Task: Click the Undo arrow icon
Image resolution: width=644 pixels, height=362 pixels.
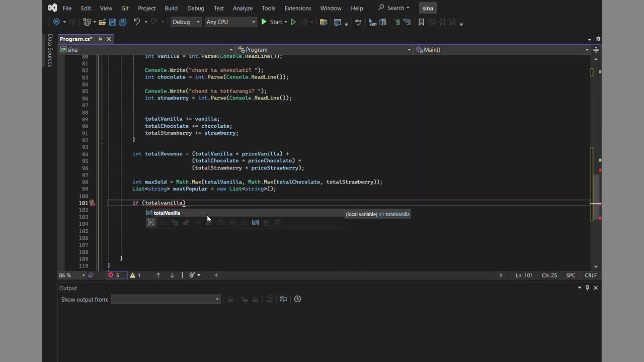Action: (x=136, y=22)
